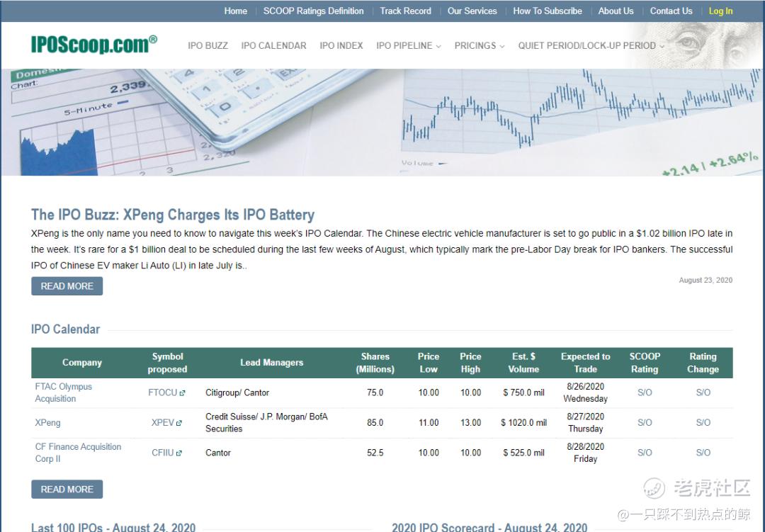Click CFIIU symbol link
Viewport: 765px width, 532px height.
pyautogui.click(x=162, y=453)
